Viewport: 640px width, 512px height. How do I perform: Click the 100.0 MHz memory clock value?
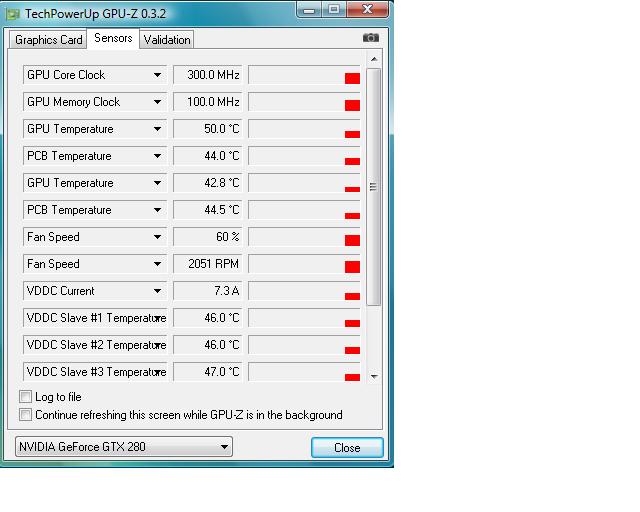pos(207,102)
